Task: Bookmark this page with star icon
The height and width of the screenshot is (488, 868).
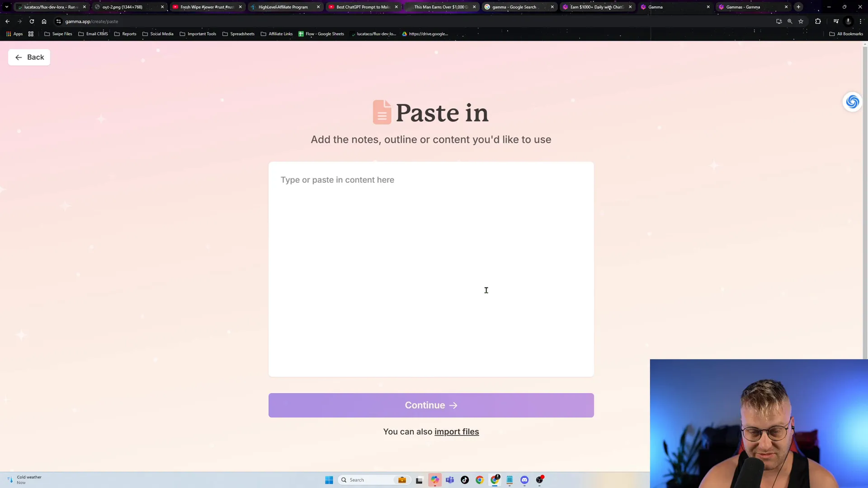Action: tap(801, 21)
